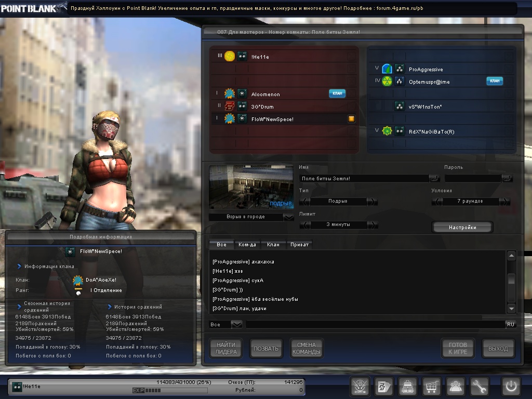Open the friends community icon
Viewport: 532px width, 399px height.
[x=456, y=387]
